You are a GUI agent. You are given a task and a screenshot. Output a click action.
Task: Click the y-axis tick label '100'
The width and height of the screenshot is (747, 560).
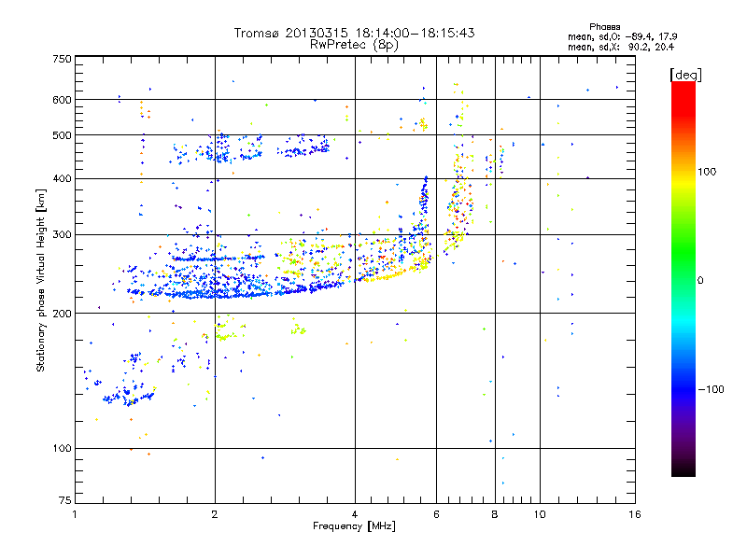(x=62, y=448)
